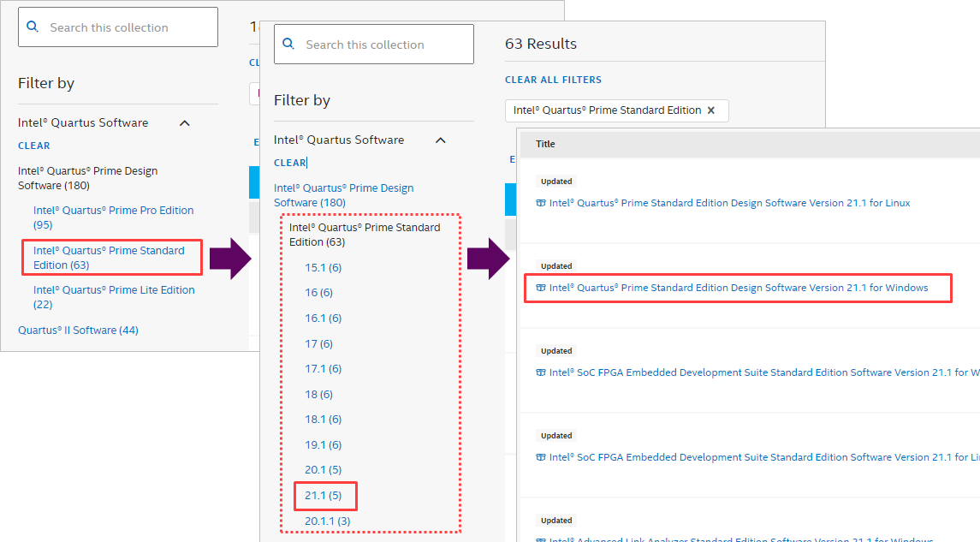Select version 18.1 (6) filter
The height and width of the screenshot is (542, 980).
pyautogui.click(x=324, y=420)
